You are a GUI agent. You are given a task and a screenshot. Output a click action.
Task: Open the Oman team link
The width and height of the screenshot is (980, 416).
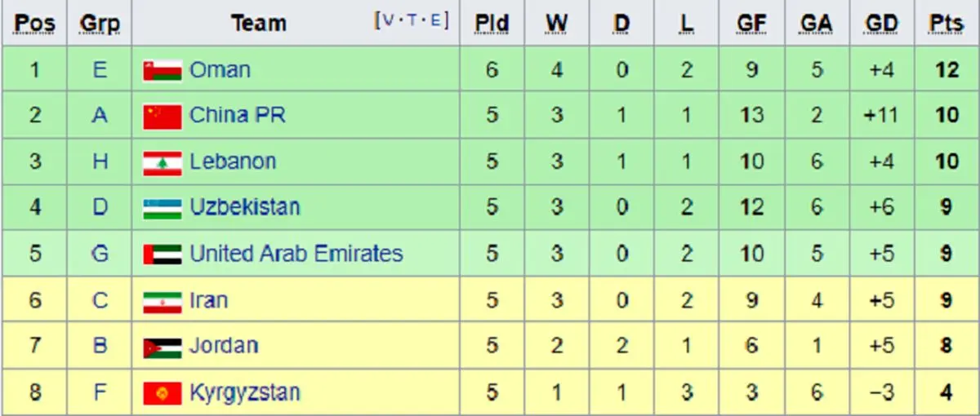coord(220,70)
